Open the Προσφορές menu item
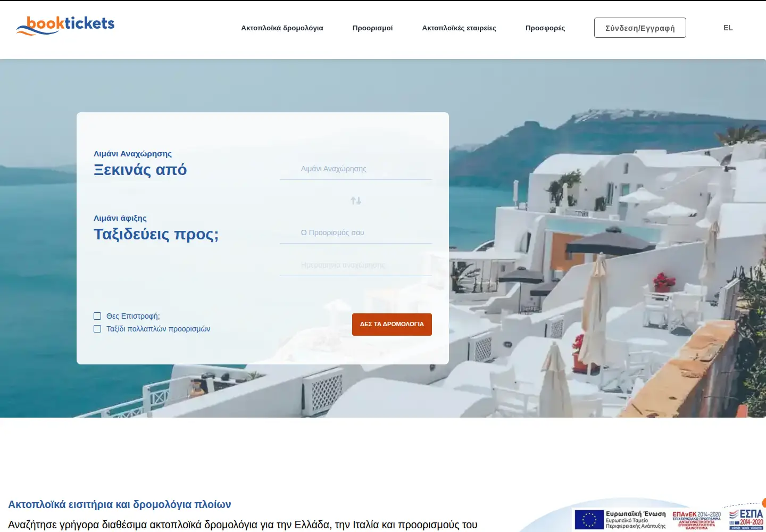The width and height of the screenshot is (766, 532). pos(545,28)
